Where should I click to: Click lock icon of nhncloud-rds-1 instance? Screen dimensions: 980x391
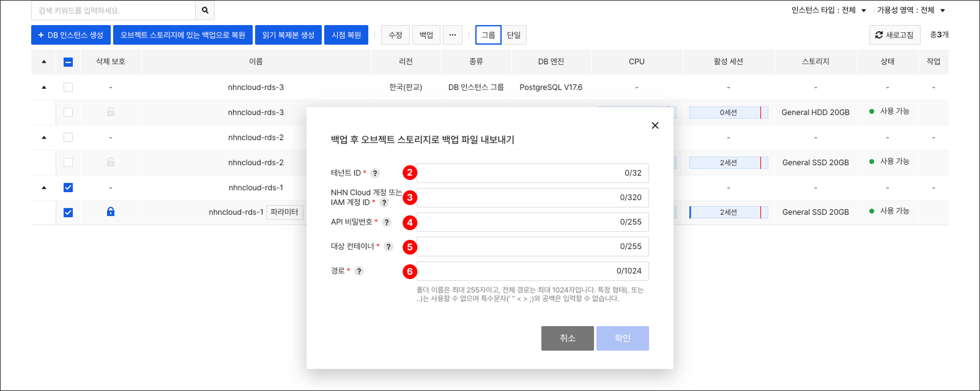tap(111, 212)
